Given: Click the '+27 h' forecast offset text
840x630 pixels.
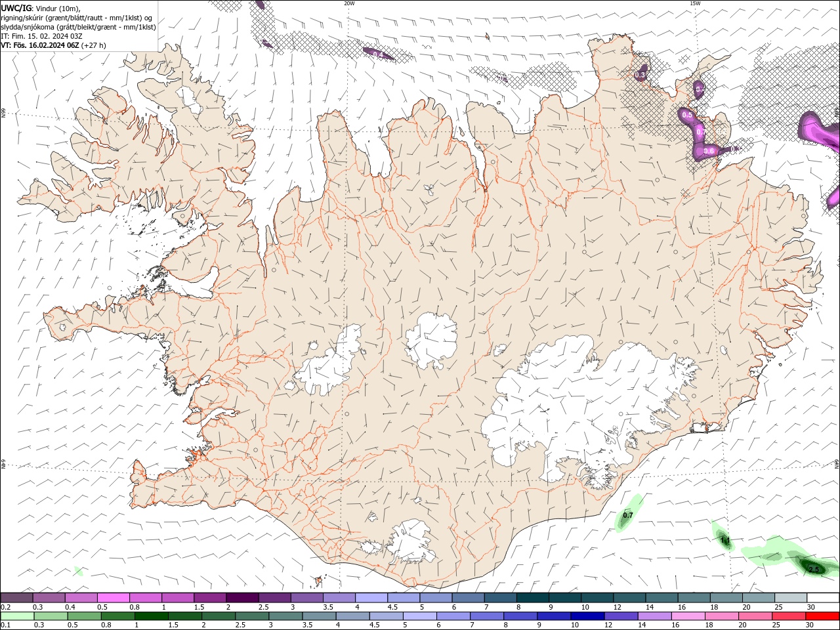Looking at the screenshot, I should [93, 45].
